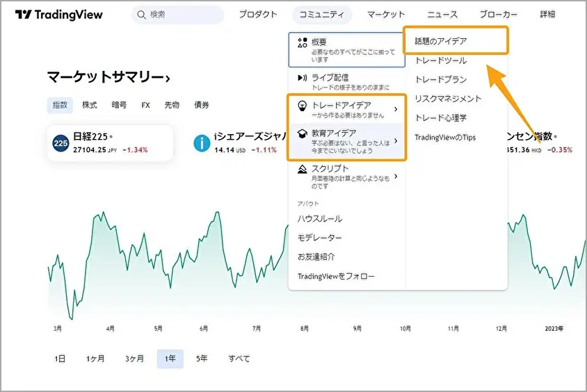Expand the 教育アイデア submenu chevron
The image size is (587, 392).
[396, 141]
